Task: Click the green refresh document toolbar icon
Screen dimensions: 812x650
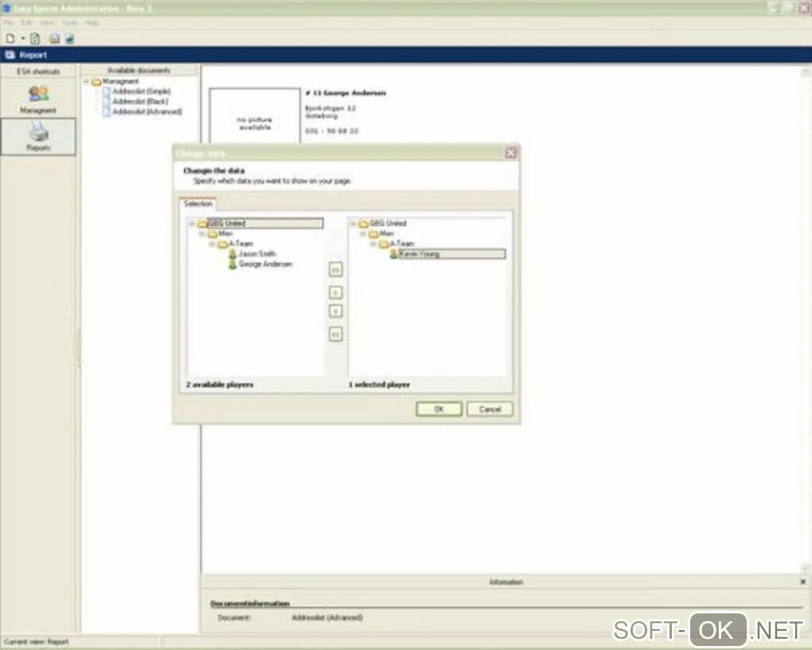Action: pos(35,38)
